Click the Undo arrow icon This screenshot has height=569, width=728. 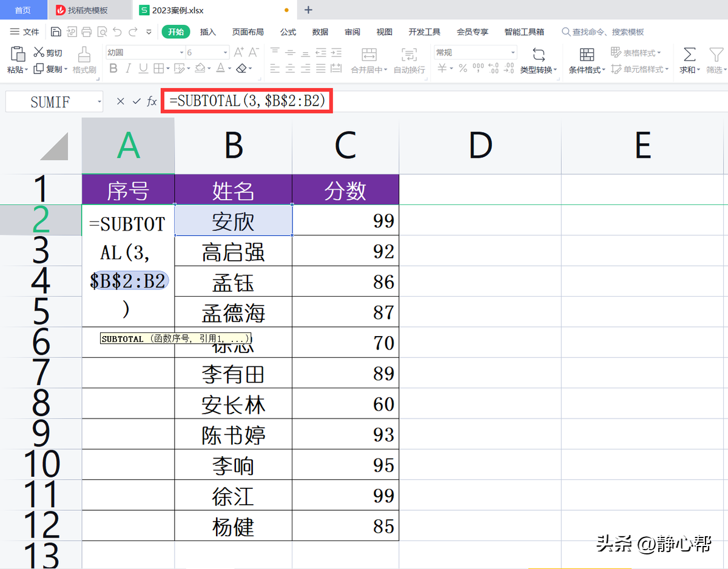[x=118, y=32]
